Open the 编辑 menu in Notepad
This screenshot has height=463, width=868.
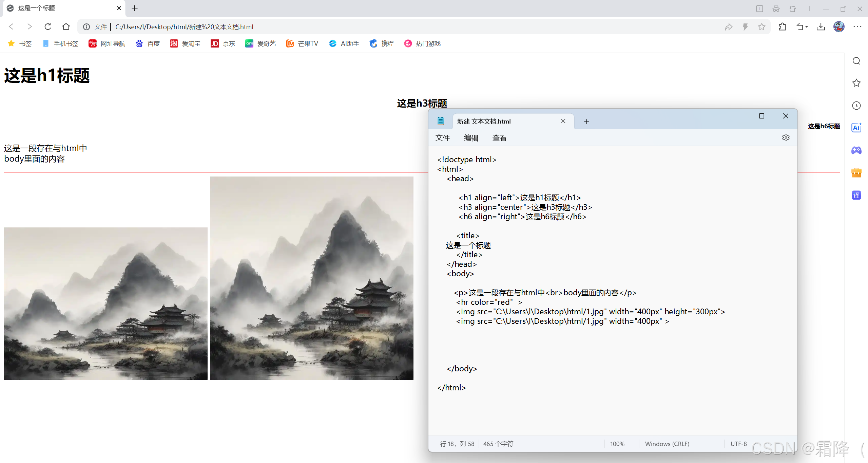pyautogui.click(x=471, y=138)
